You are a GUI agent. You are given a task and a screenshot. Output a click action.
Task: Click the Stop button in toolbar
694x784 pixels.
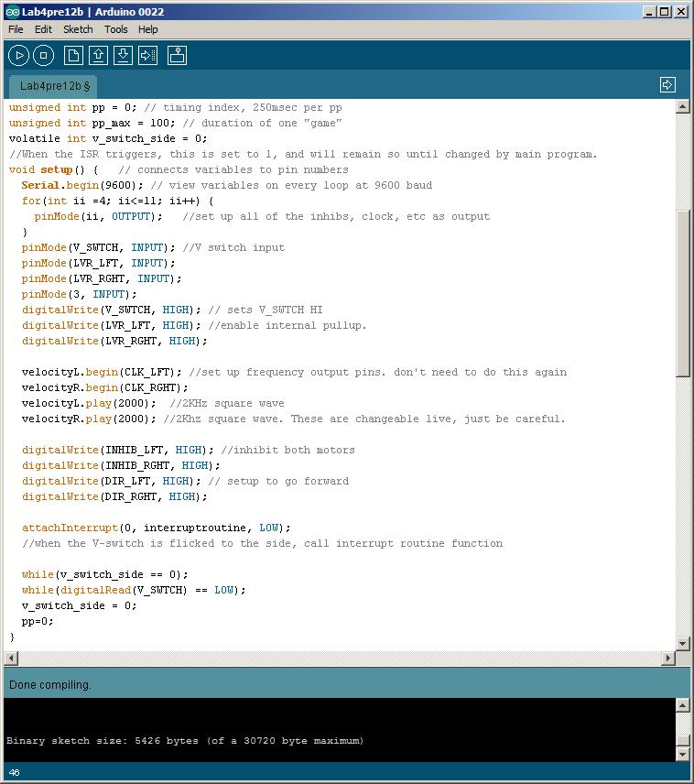pos(44,56)
